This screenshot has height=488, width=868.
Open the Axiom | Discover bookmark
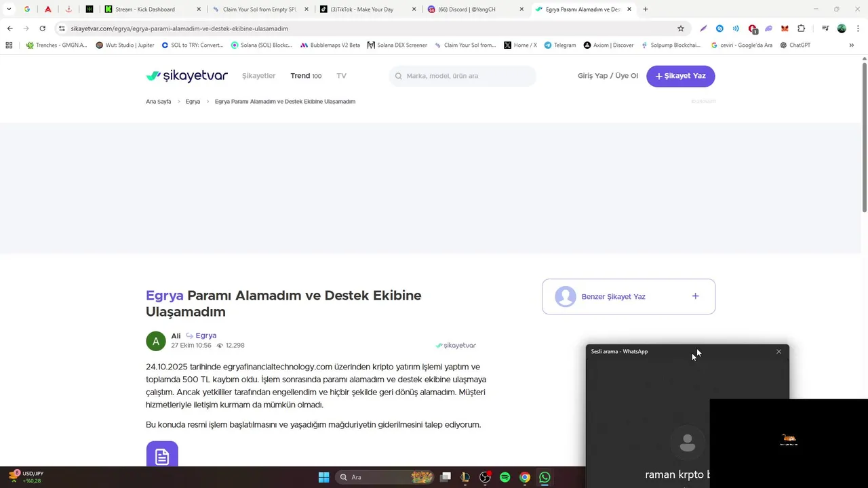tap(608, 45)
